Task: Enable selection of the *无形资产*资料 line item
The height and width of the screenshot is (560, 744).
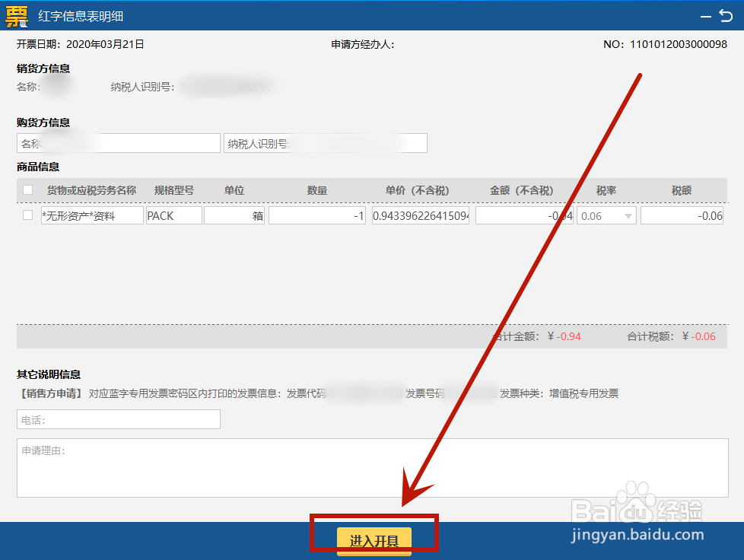Action: coord(27,215)
